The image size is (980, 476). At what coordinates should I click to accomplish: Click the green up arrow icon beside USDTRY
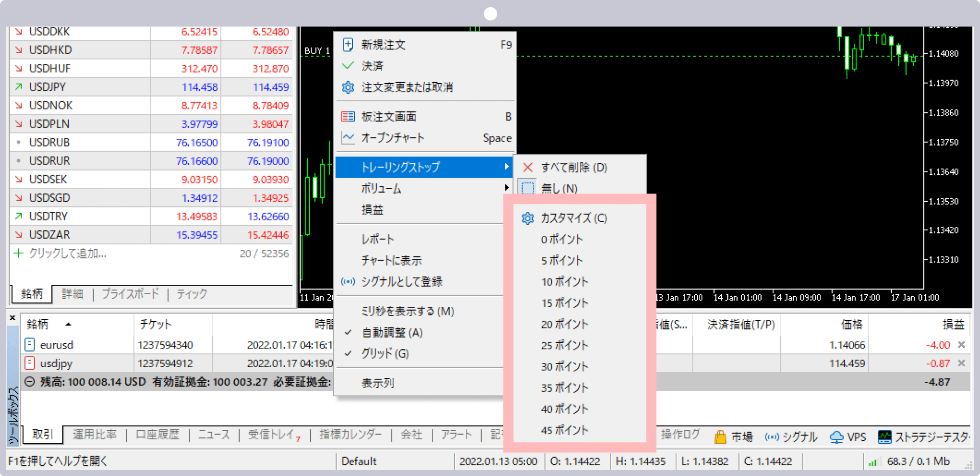click(x=18, y=216)
